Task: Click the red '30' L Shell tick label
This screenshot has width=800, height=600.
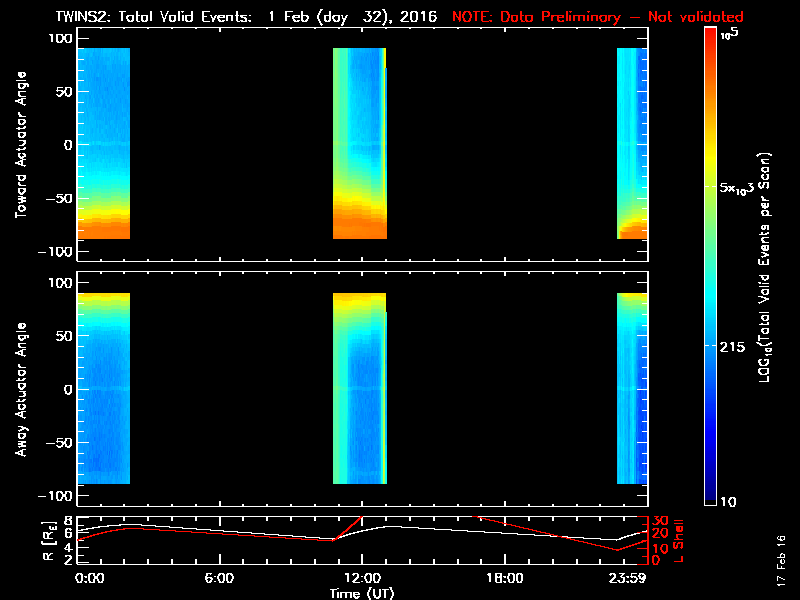Action: (660, 521)
